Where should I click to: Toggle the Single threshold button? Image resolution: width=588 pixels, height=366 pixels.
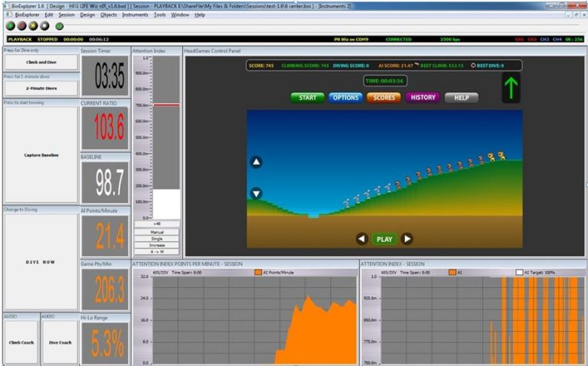tap(157, 238)
